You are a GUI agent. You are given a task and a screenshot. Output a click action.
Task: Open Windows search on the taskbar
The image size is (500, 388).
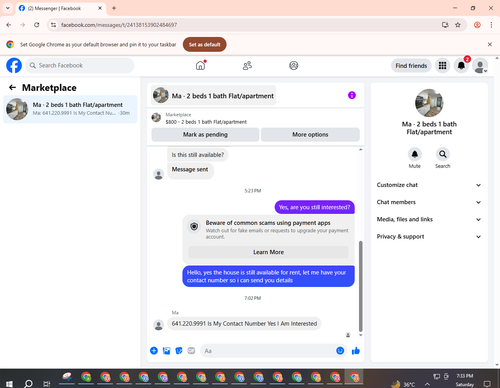point(28,384)
